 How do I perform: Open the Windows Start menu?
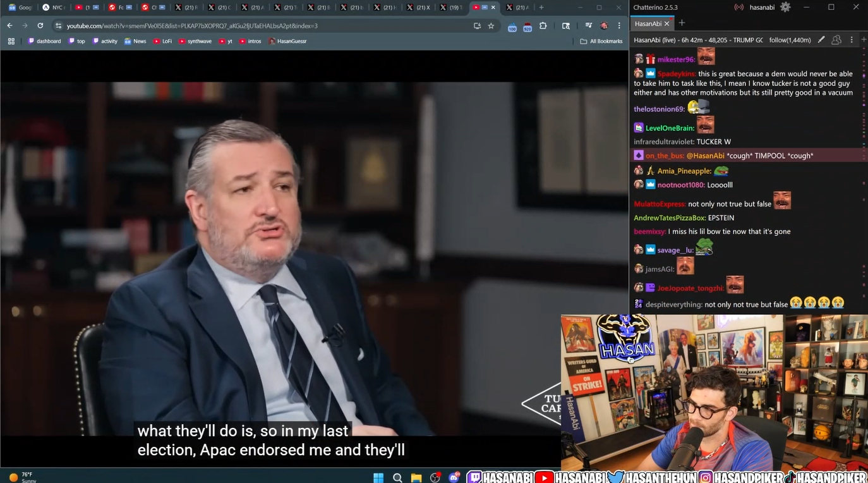tap(378, 477)
